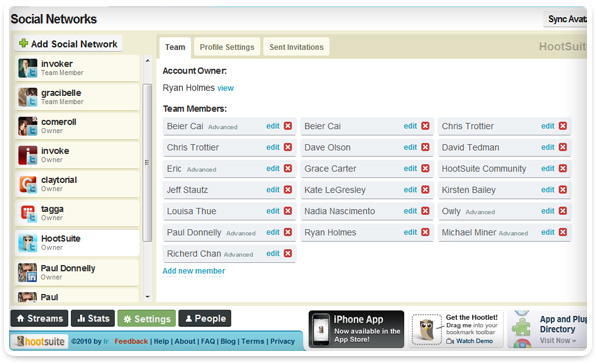Click the HootSuite owl avatar
This screenshot has height=363, width=596.
click(x=28, y=243)
